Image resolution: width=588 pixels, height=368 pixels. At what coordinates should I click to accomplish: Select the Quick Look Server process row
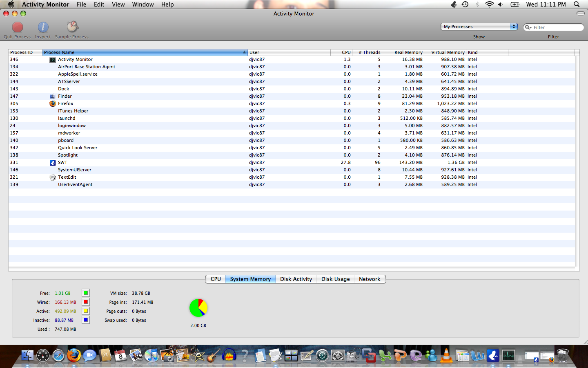click(292, 148)
